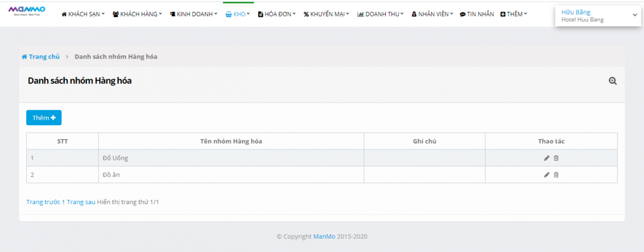Screen dimensions: 644x252
Task: Go to Trang sau next page
Action: pos(81,202)
